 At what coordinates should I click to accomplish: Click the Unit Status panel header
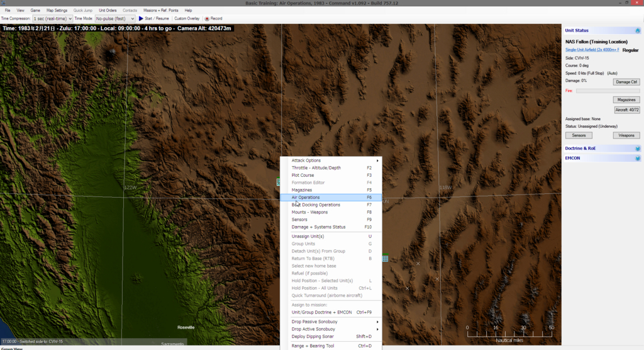click(x=602, y=30)
